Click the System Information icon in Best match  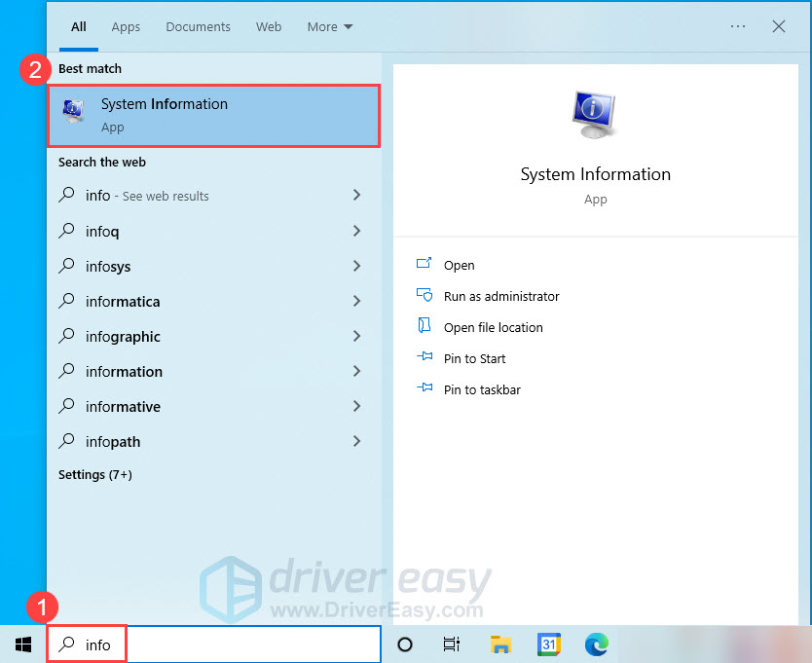(x=73, y=110)
